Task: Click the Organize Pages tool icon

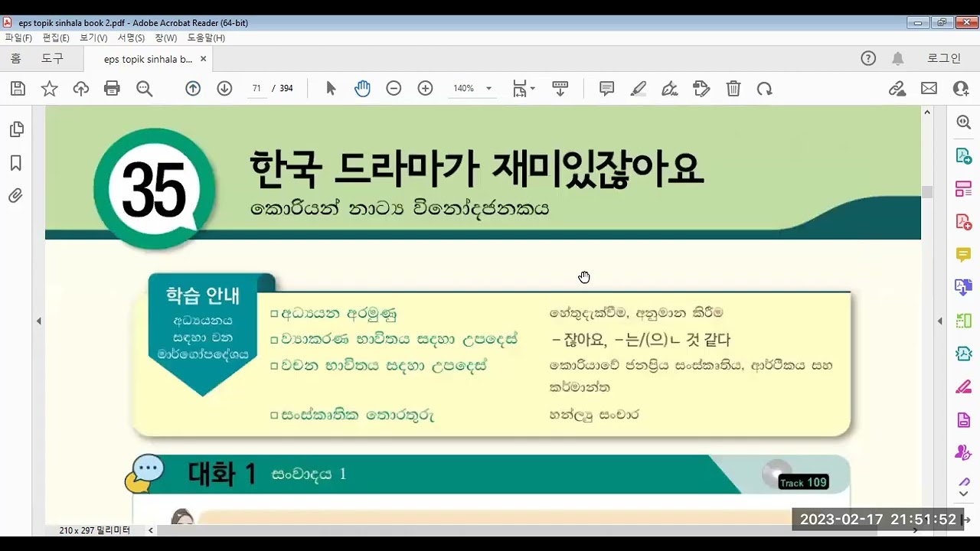Action: coord(964,188)
